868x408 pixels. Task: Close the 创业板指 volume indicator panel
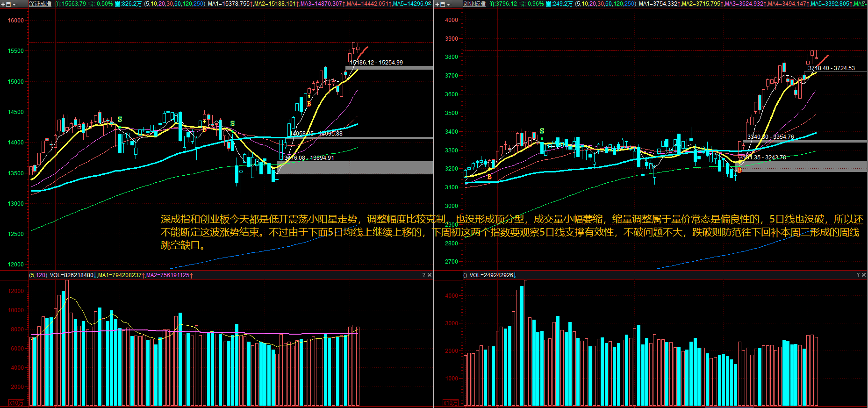point(864,275)
